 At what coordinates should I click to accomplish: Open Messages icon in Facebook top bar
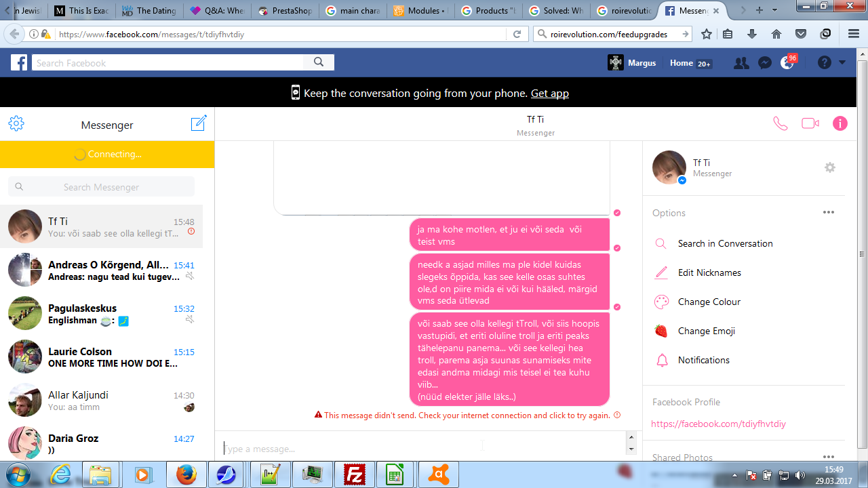point(764,63)
